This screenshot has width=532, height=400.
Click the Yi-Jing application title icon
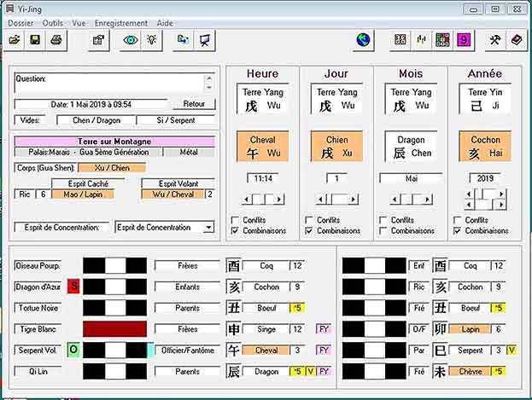pos(10,9)
